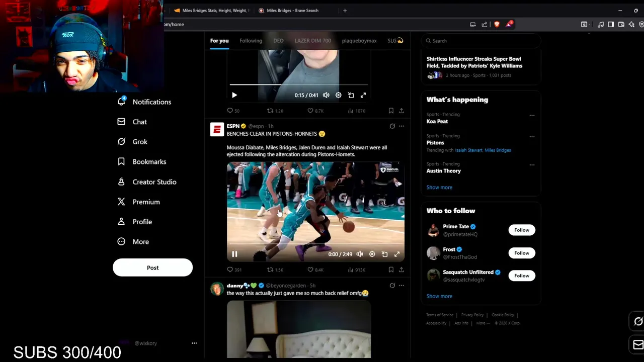This screenshot has width=644, height=362.
Task: Open the plaqueboymax tab
Action: [x=359, y=41]
